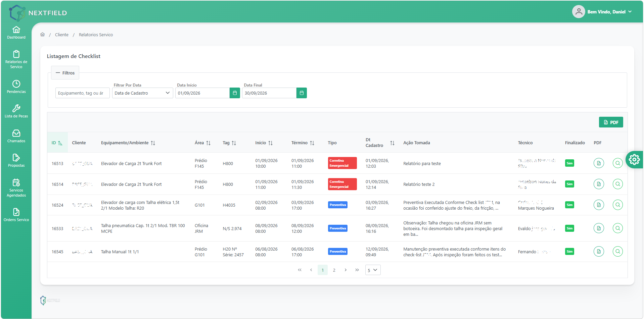Click the Relatorios Servico breadcrumb
644x319 pixels.
[x=96, y=35]
